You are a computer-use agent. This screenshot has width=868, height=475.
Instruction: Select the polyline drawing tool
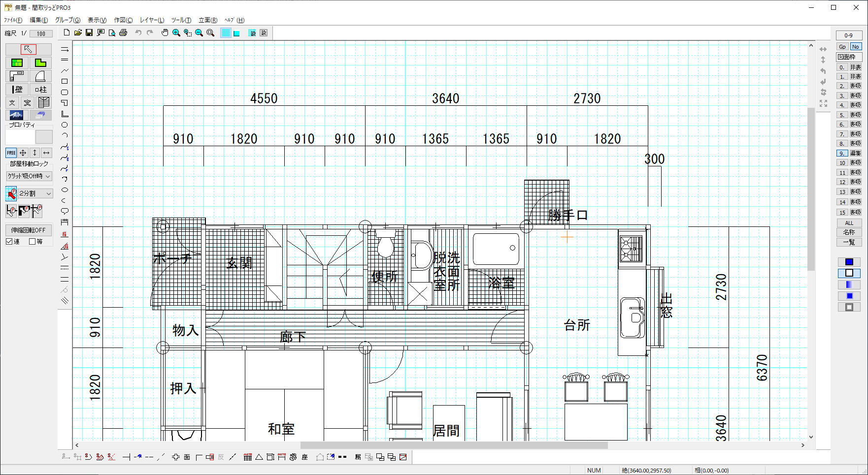click(65, 70)
